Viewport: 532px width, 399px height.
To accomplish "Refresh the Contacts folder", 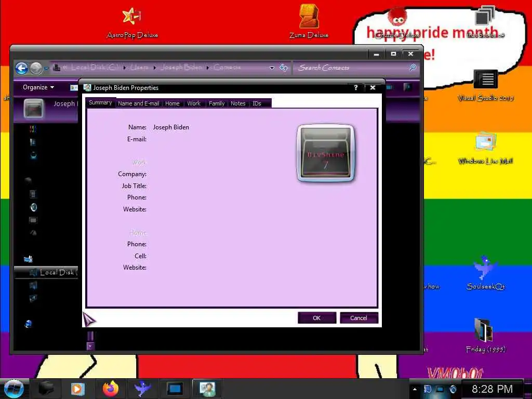I will click(x=283, y=68).
